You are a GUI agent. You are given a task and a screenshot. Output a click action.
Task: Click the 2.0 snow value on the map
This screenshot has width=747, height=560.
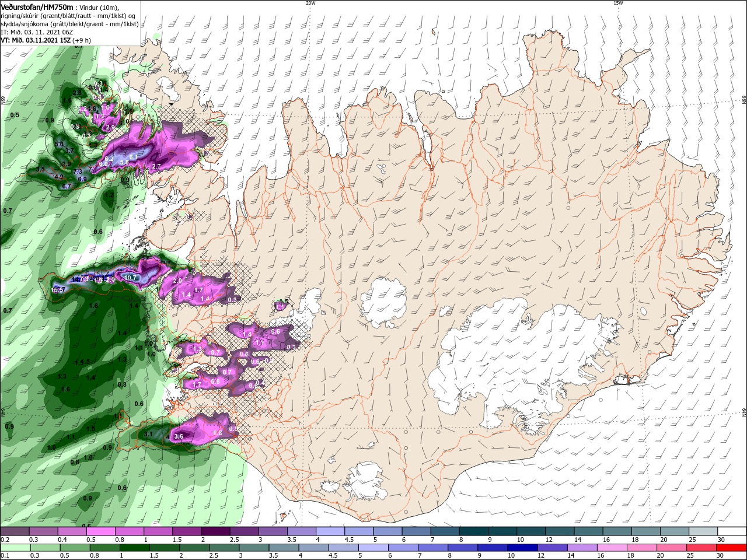[178, 281]
